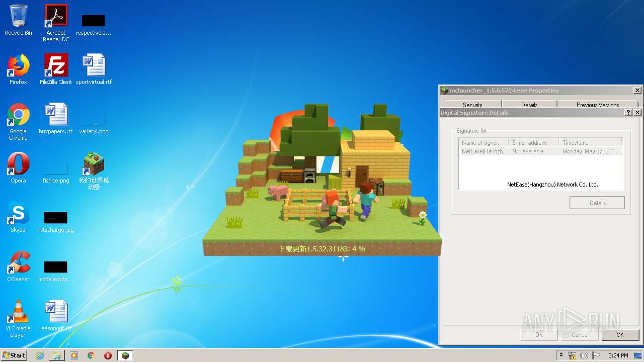Select fishice.png image file
Screen dimensions: 644x362
tap(56, 173)
